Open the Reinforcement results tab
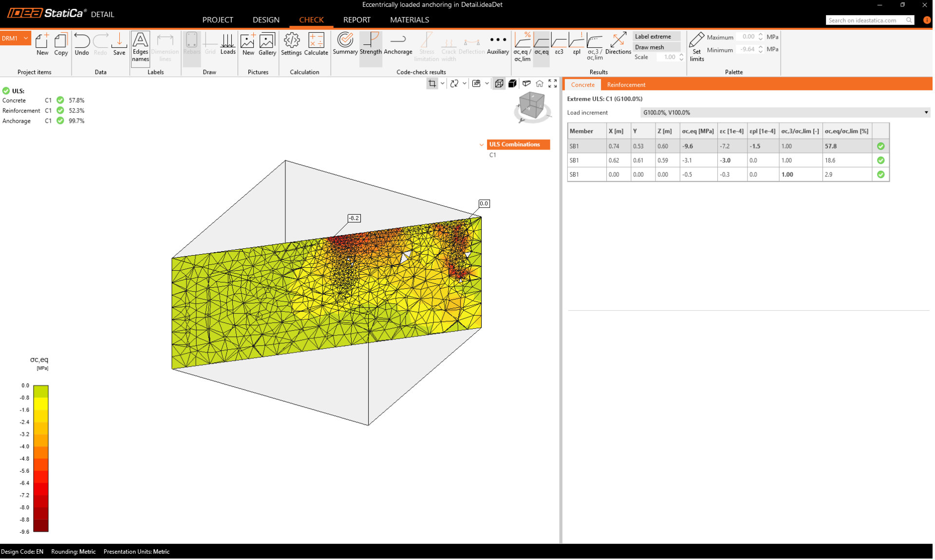 tap(626, 85)
